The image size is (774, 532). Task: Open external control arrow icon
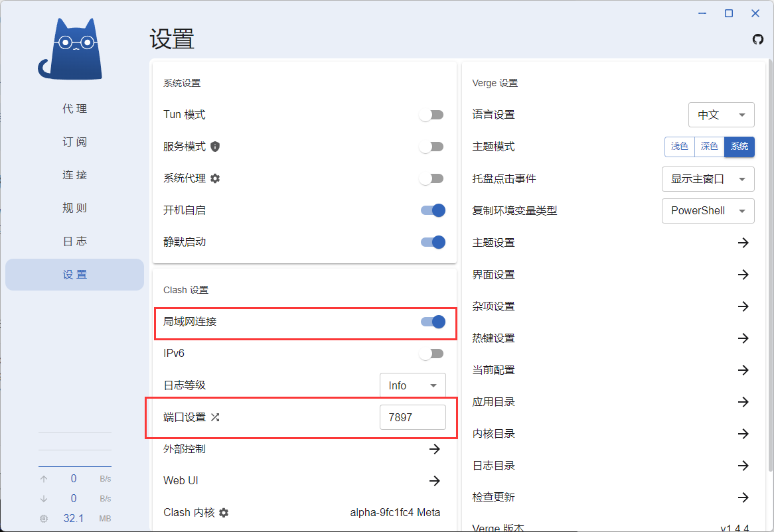pyautogui.click(x=434, y=449)
